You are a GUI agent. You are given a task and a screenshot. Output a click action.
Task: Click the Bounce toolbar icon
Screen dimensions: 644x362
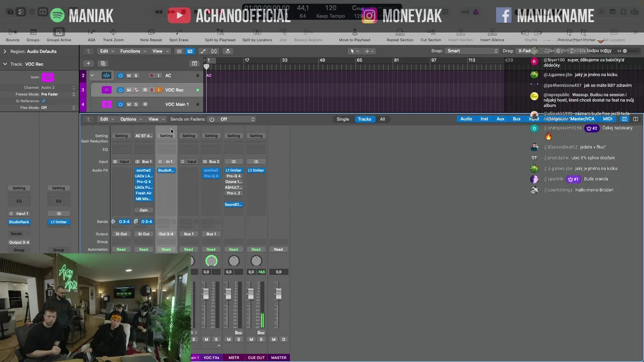pos(13,32)
